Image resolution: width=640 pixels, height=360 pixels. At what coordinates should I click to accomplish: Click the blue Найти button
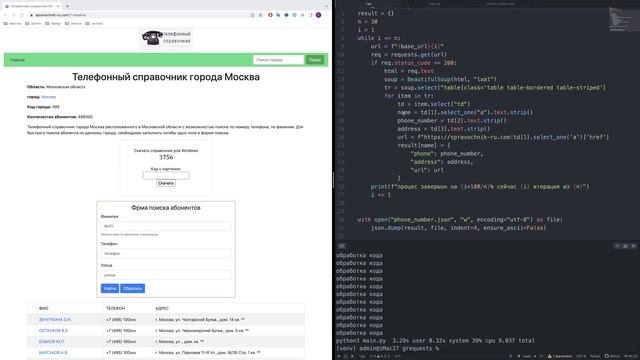click(110, 289)
